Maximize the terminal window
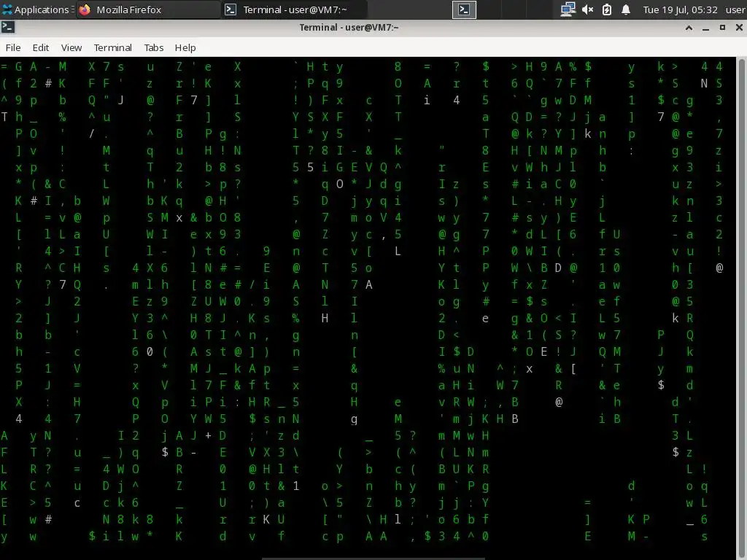 (722, 28)
